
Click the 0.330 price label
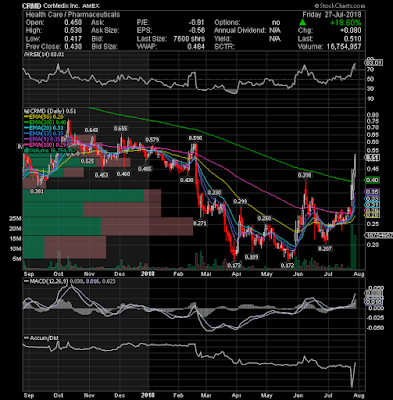[215, 193]
